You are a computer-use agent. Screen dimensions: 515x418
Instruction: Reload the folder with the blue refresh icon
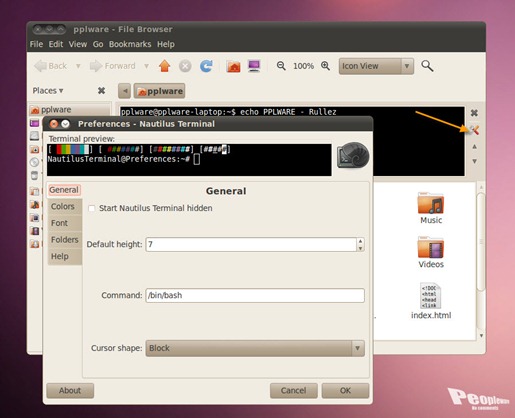point(206,66)
